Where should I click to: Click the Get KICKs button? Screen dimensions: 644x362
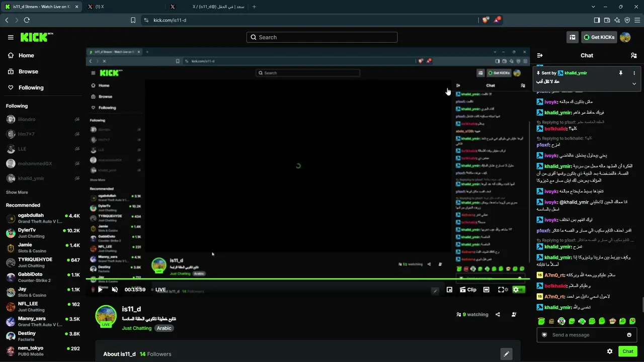599,37
